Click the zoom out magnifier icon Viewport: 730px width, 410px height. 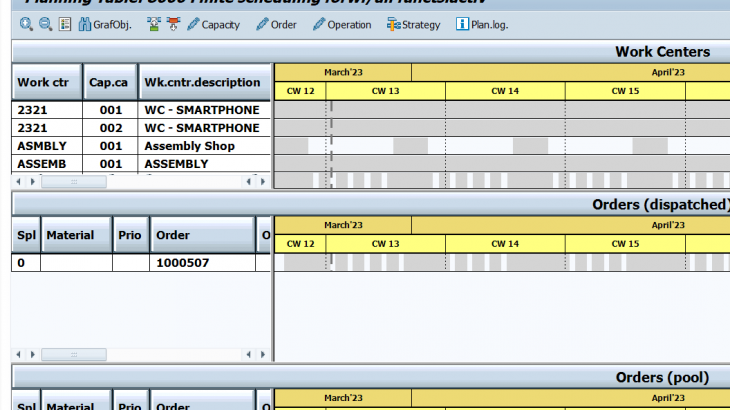click(45, 24)
